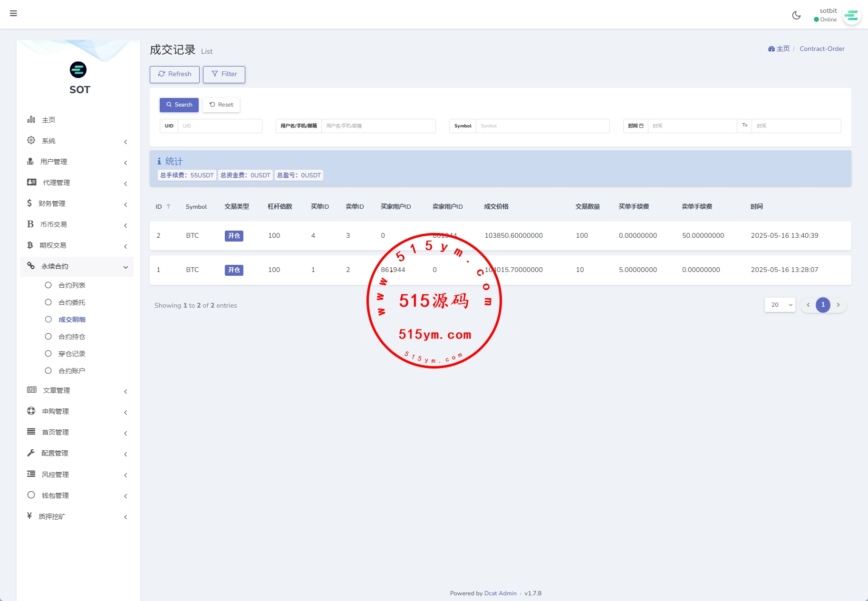Image resolution: width=868 pixels, height=601 pixels.
Task: Open the Dcat Admin footer link
Action: [x=500, y=593]
